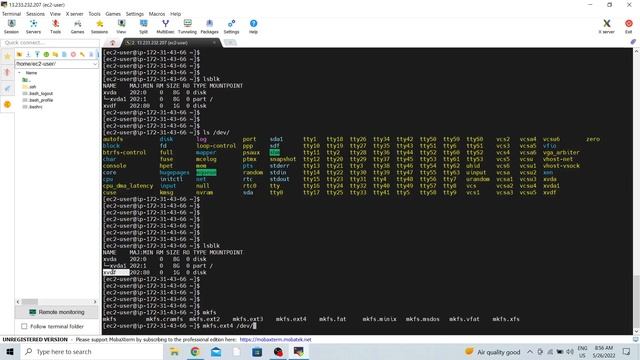
Task: Click the Tools toolbar icon
Action: coord(56,27)
